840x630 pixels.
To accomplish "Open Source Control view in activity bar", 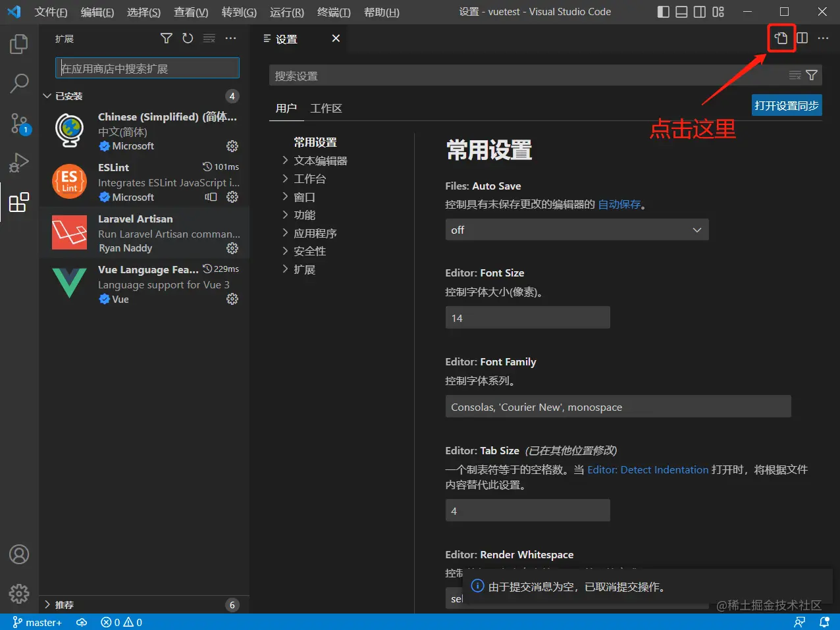I will [x=19, y=122].
